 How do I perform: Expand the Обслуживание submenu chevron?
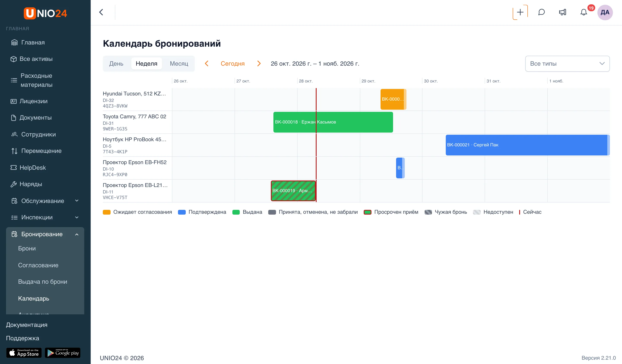77,201
